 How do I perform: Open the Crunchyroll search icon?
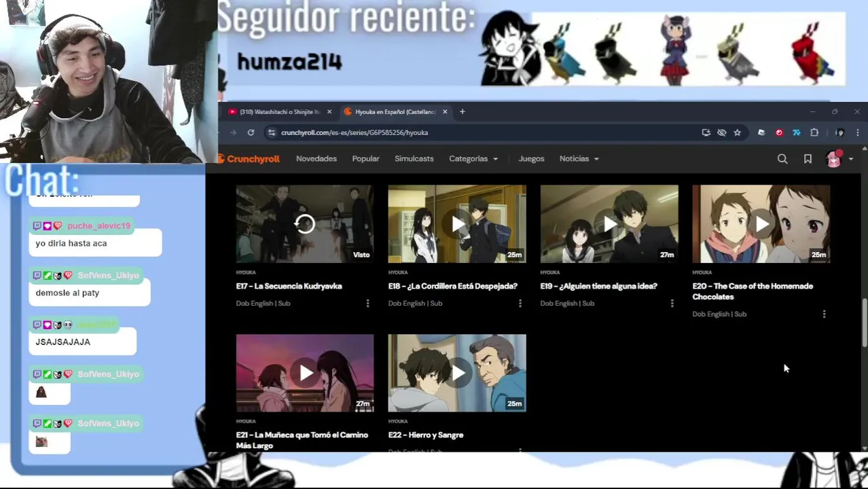[782, 159]
